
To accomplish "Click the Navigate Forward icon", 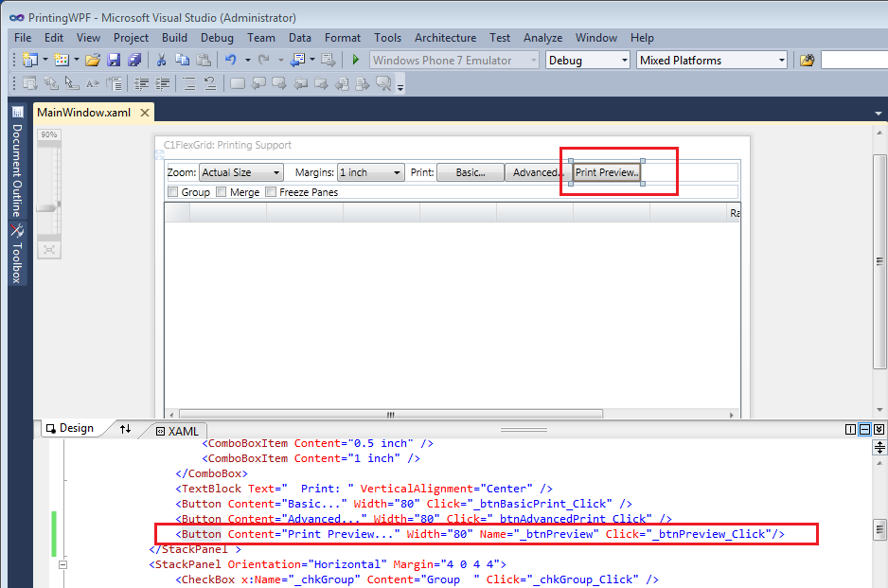I will (x=328, y=60).
